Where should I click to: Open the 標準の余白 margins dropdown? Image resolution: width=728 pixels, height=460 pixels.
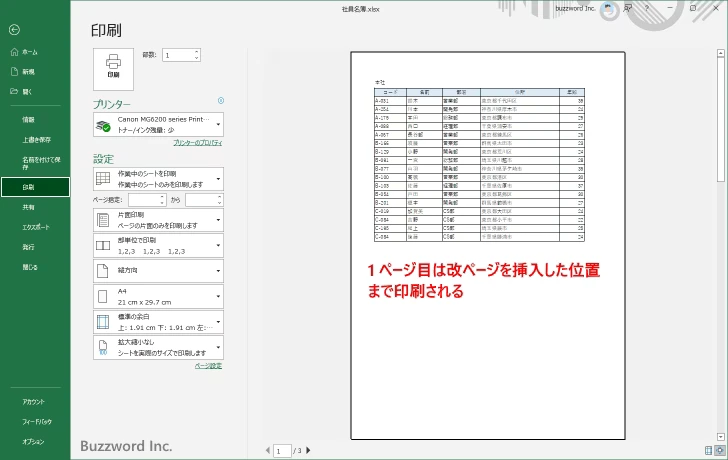(x=158, y=322)
